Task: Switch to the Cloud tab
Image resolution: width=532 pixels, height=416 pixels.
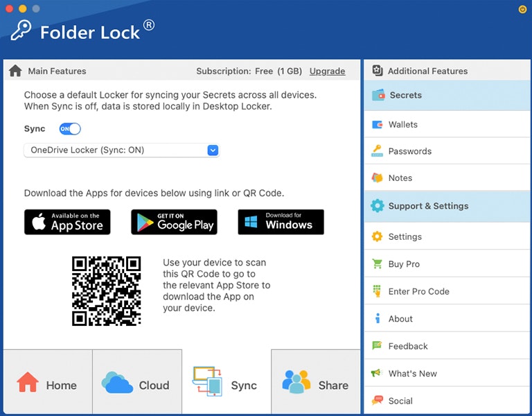Action: coord(137,382)
